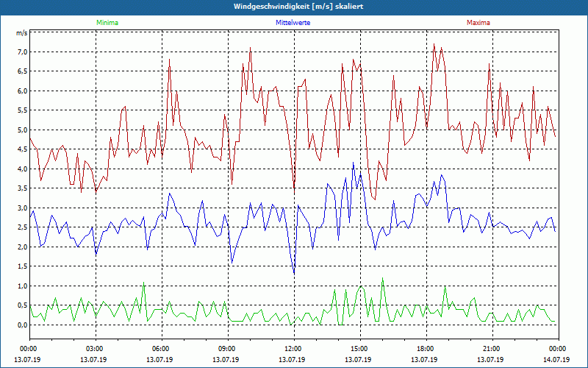Click the 0,5 y-axis label
588x368 pixels.
(x=23, y=305)
